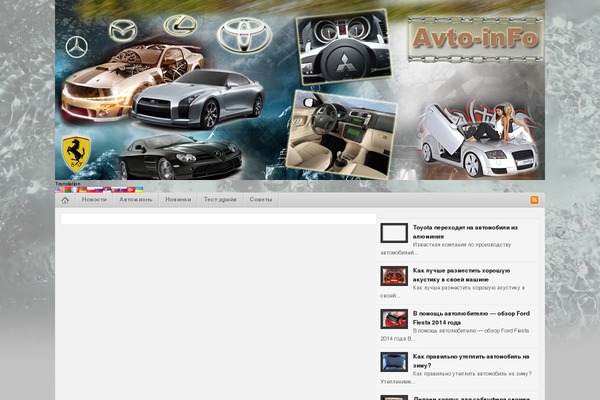Read the Ford Fiesta 2014 review article
The image size is (600, 400).
[x=471, y=318]
